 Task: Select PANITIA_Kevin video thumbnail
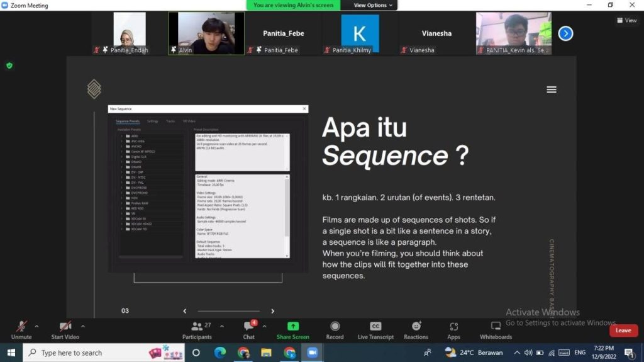513,33
